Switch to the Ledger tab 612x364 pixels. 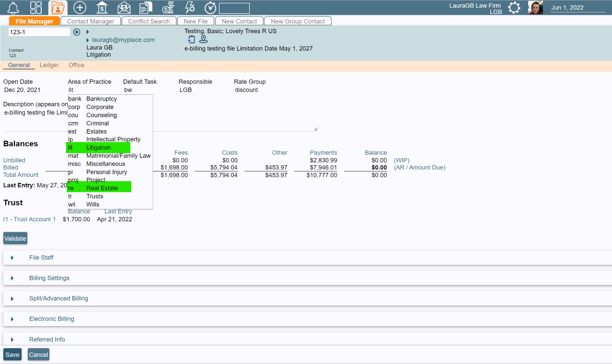coord(49,65)
